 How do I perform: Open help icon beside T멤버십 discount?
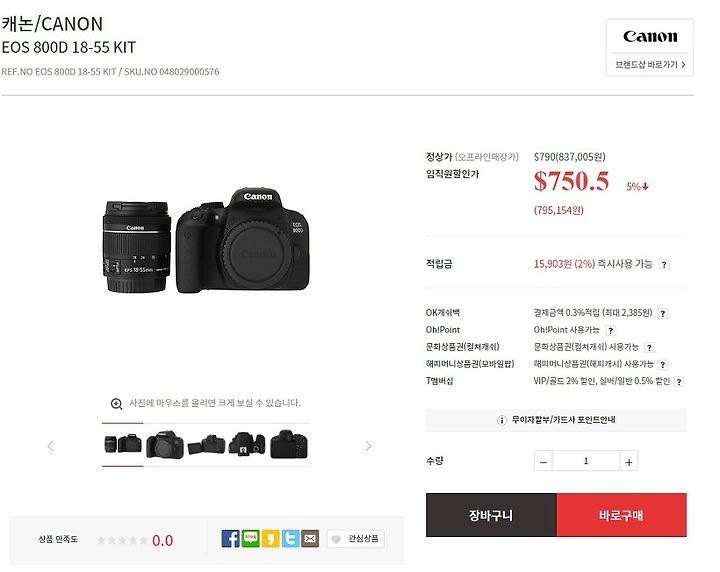[679, 381]
